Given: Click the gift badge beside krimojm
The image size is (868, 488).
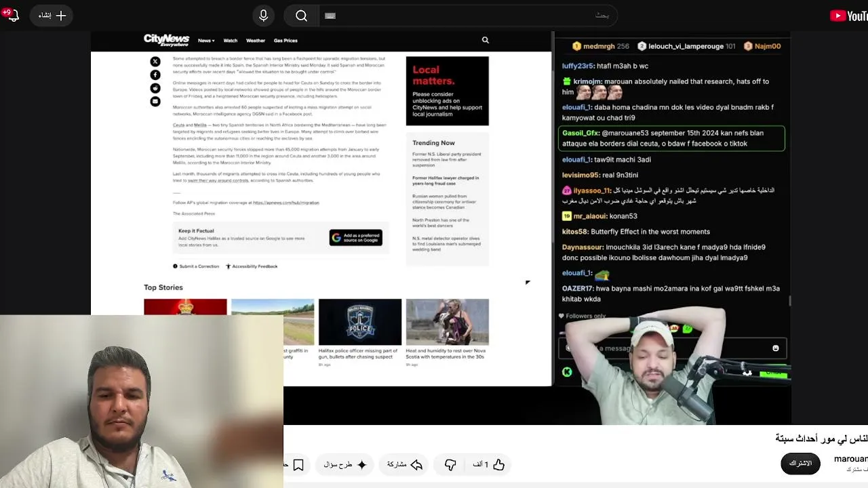Looking at the screenshot, I should click(567, 81).
